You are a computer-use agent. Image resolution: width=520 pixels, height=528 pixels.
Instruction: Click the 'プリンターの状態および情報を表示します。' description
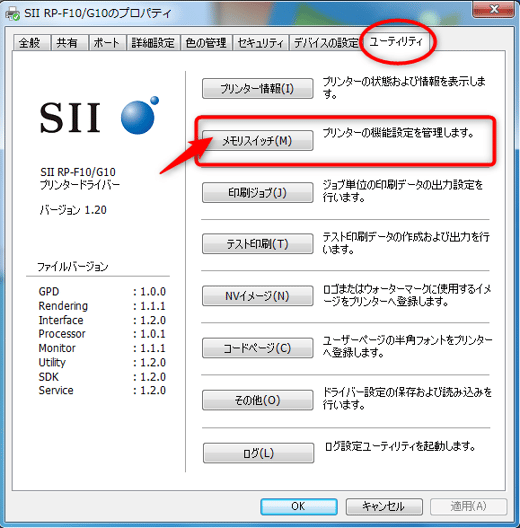click(x=404, y=88)
